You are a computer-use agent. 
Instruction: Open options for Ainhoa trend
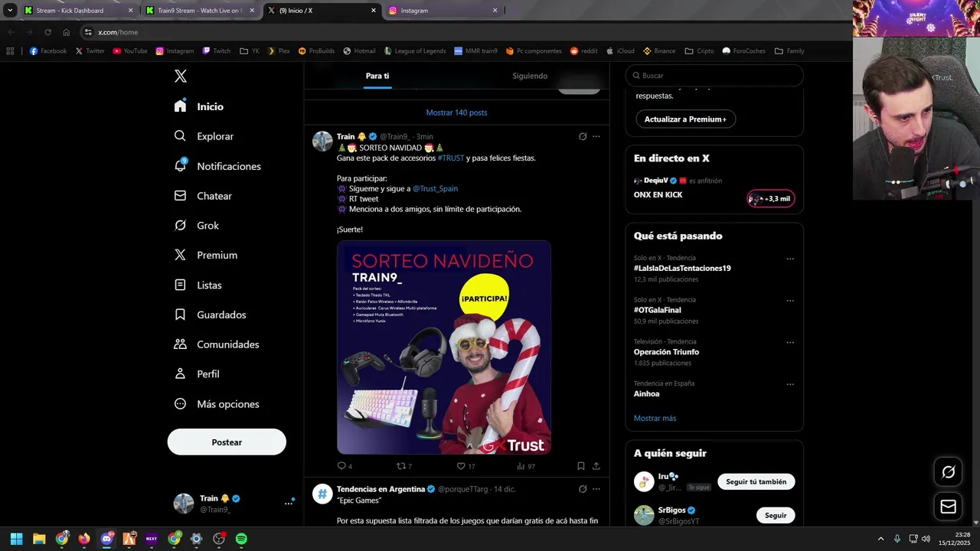click(790, 384)
